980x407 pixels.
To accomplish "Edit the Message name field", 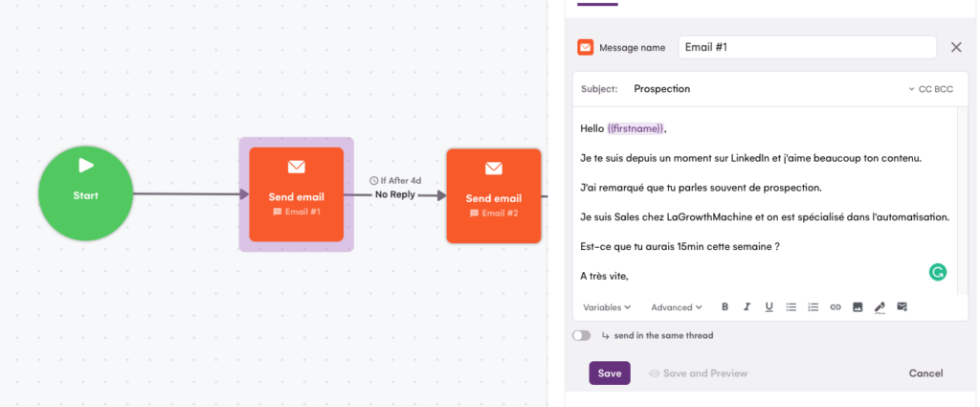I will coord(807,47).
